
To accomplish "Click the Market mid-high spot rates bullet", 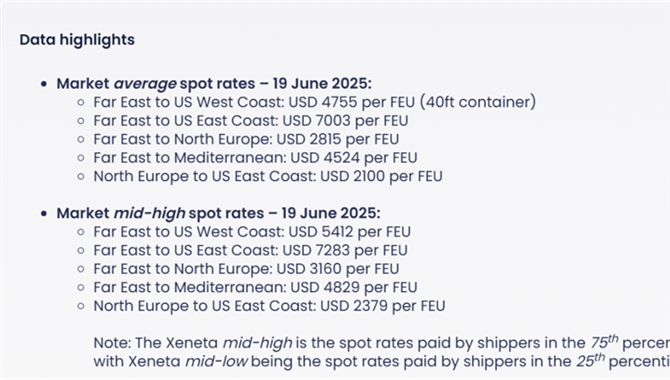I will coord(218,213).
